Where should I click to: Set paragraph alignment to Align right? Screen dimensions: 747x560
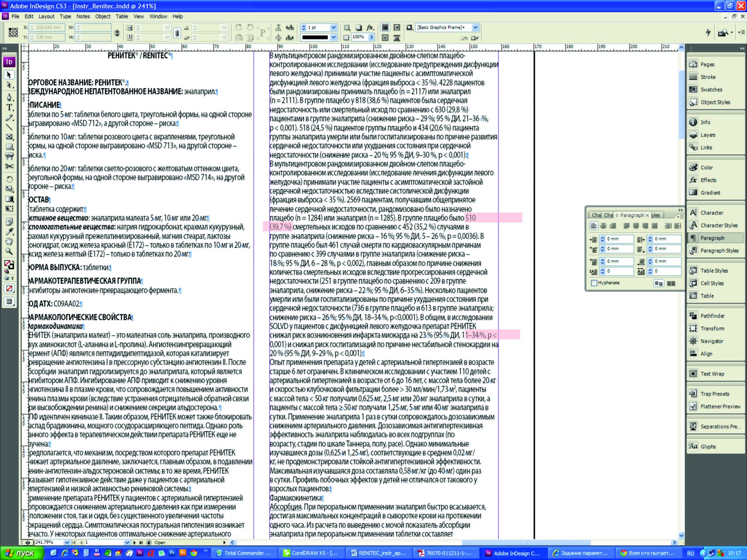tap(613, 226)
